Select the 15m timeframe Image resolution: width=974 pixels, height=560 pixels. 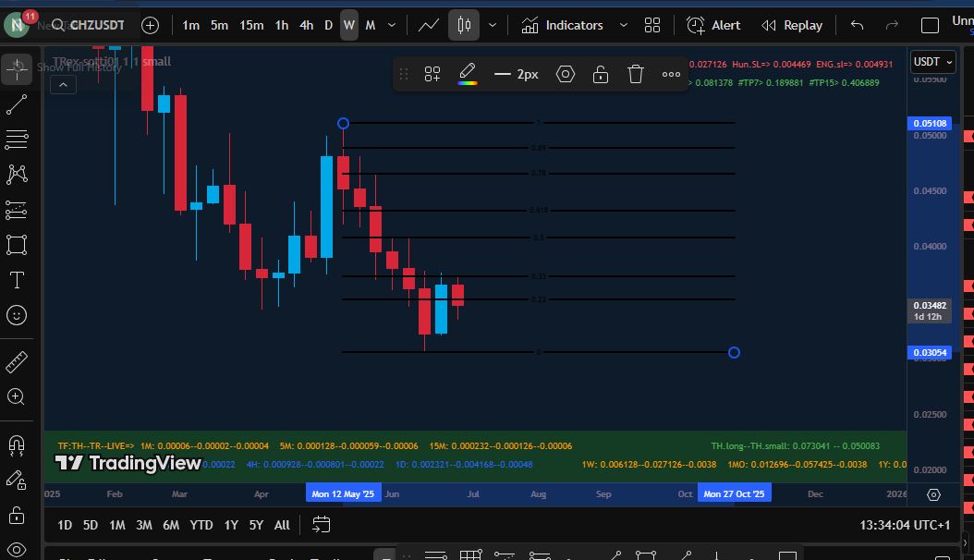[x=251, y=26]
